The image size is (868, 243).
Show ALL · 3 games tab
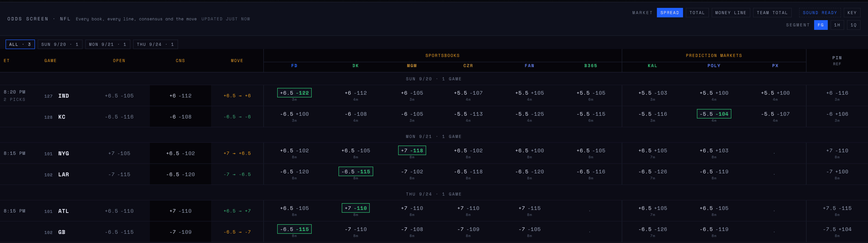20,44
